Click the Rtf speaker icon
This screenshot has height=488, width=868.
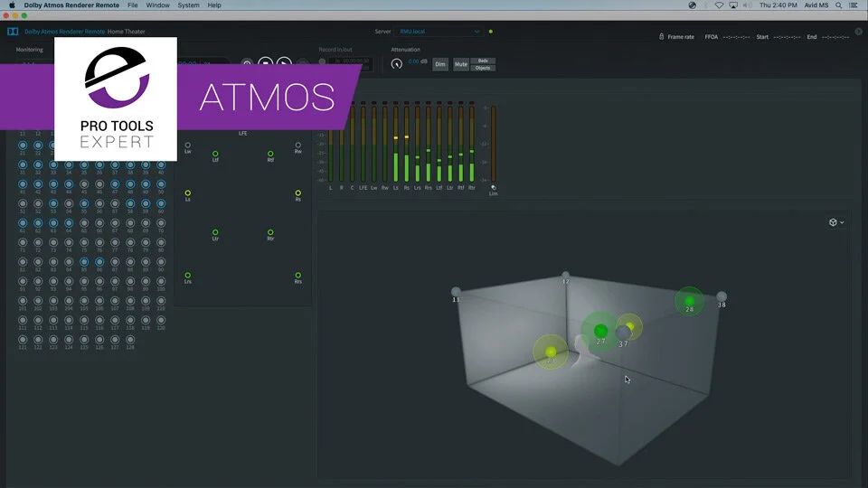(x=270, y=154)
